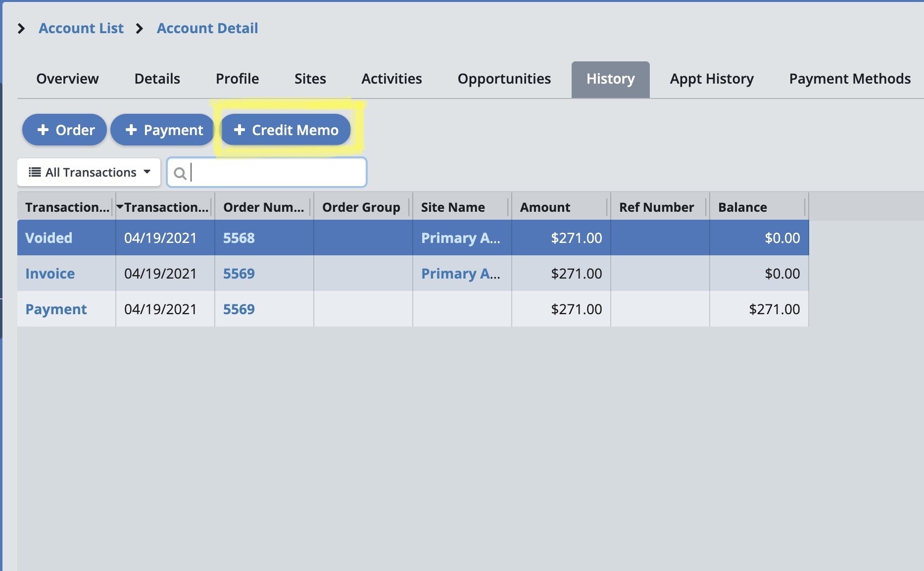Click the Payment transaction type link
The width and height of the screenshot is (924, 571).
(56, 309)
